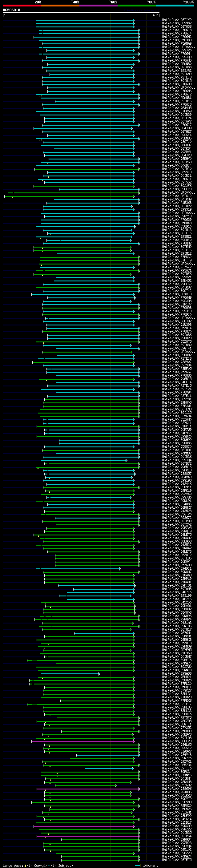Select hit UniRef100_Q65102
Screen dimensions: 197x868
point(177,850)
